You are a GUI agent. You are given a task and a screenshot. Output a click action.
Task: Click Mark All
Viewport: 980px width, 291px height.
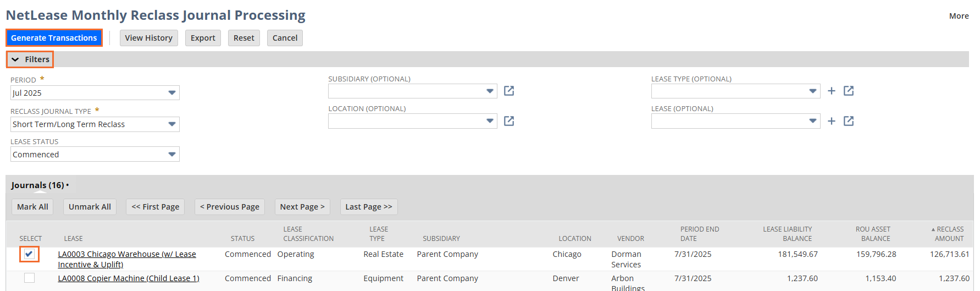(x=32, y=207)
